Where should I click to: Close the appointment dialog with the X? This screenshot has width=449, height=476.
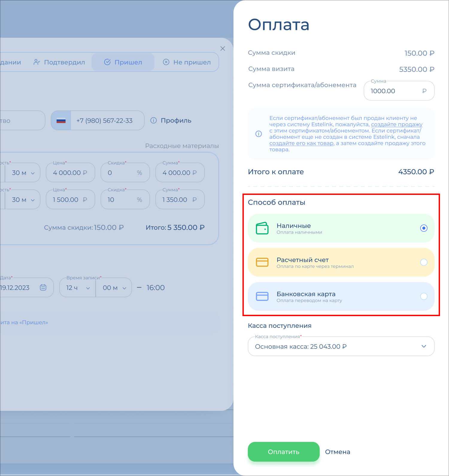223,48
